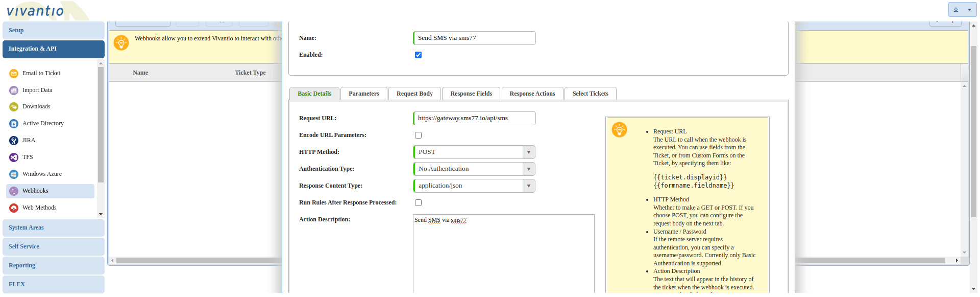Open the System Areas section
This screenshot has height=297, width=980.
click(53, 228)
